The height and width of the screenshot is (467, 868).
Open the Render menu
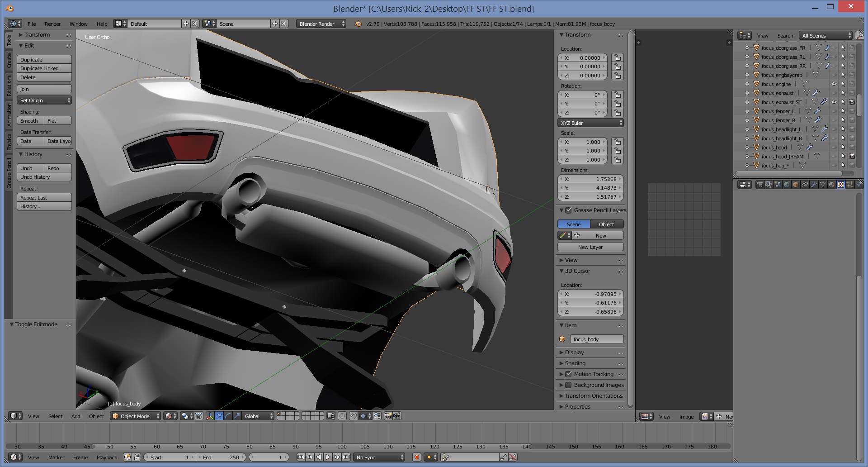click(x=52, y=24)
